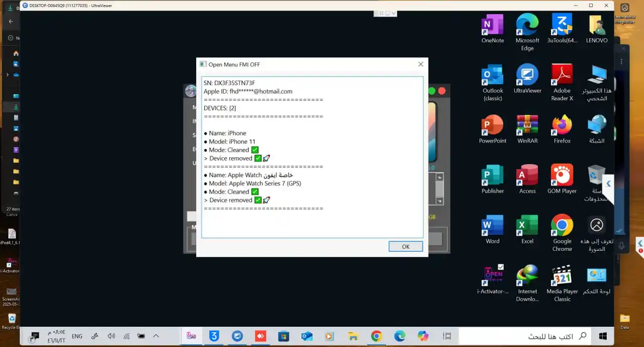Click the SN: DX3F35STN73F line

229,83
